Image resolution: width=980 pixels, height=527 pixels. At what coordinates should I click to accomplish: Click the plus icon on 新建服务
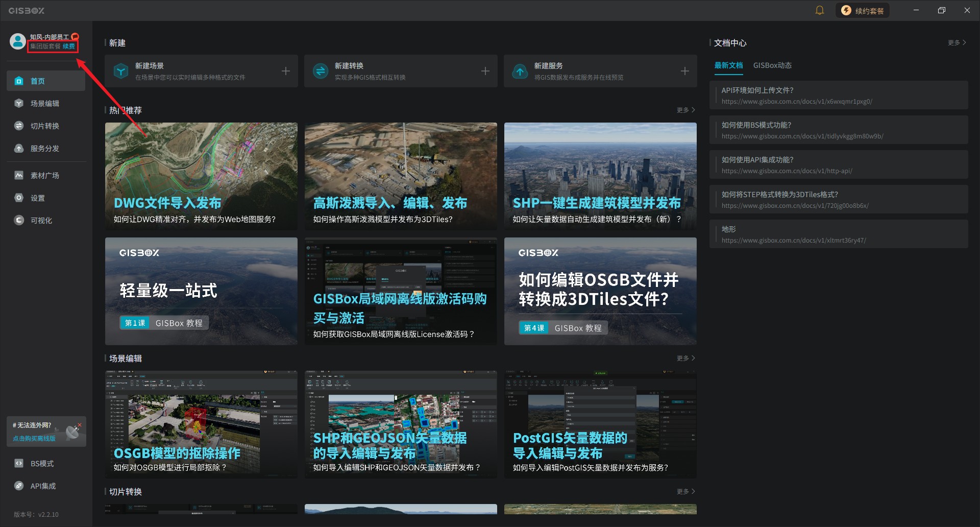pyautogui.click(x=685, y=71)
